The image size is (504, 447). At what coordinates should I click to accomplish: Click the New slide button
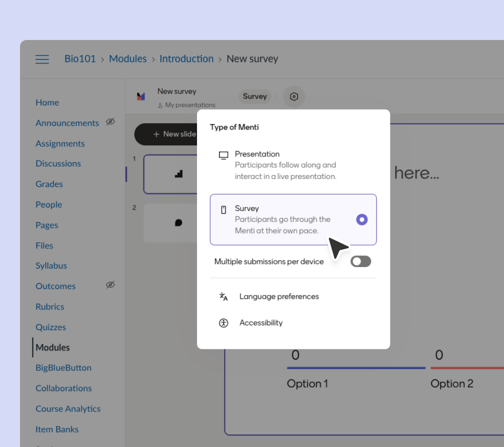coord(170,134)
